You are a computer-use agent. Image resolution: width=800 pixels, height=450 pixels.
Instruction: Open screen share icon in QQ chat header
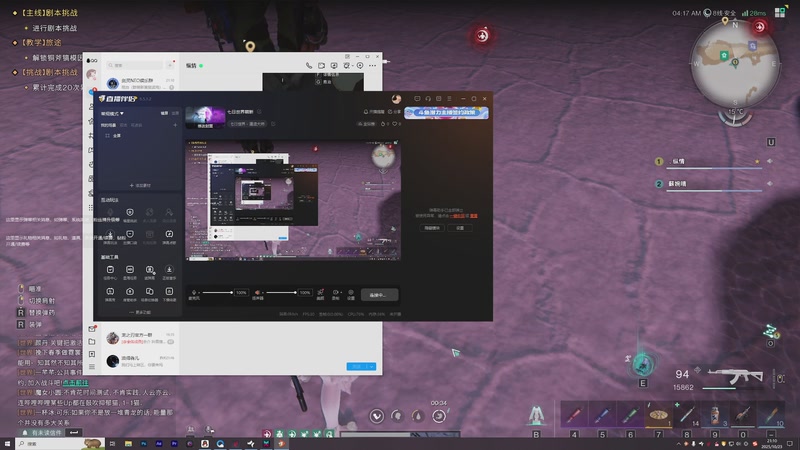pyautogui.click(x=334, y=66)
